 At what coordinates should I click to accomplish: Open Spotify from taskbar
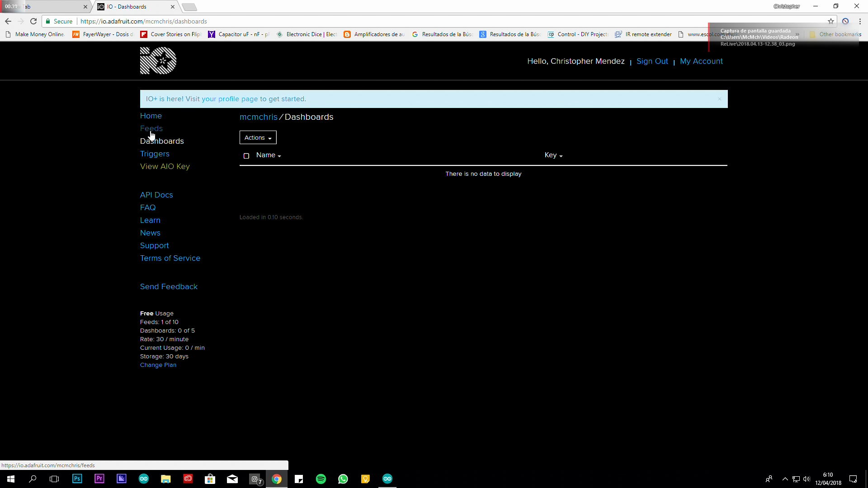point(321,479)
